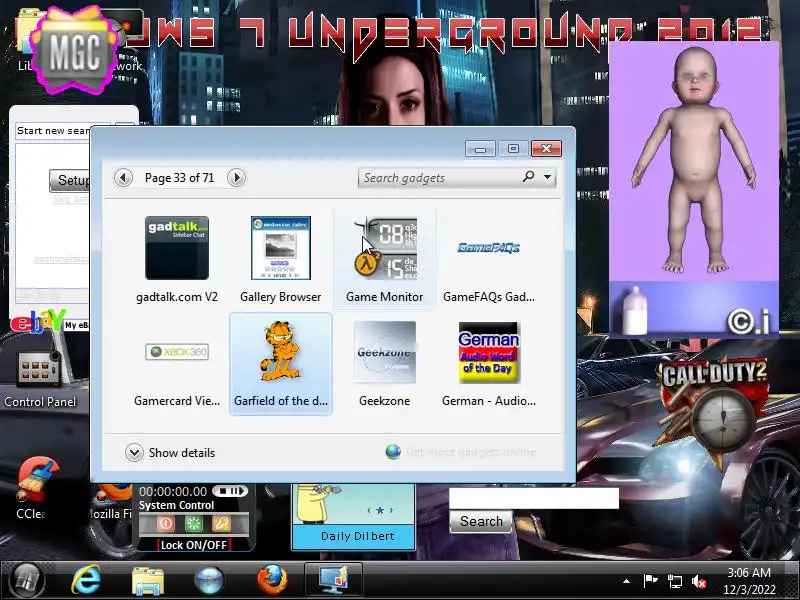Show hidden tray icons arrow
Screen dimensions: 800x600
tap(627, 581)
